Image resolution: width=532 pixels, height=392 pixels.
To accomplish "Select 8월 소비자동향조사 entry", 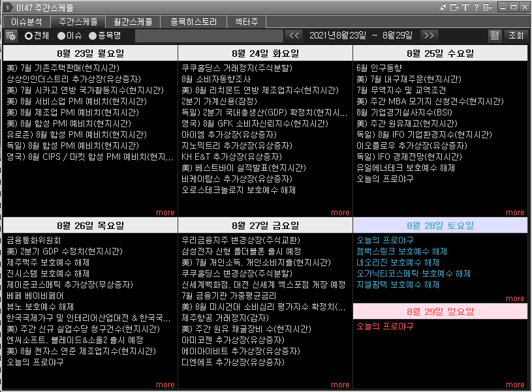I will click(216, 80).
